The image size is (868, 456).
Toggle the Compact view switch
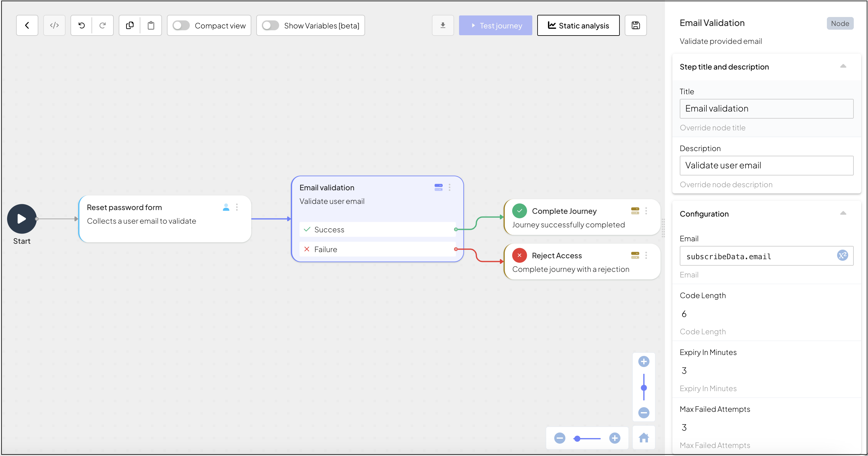[181, 25]
